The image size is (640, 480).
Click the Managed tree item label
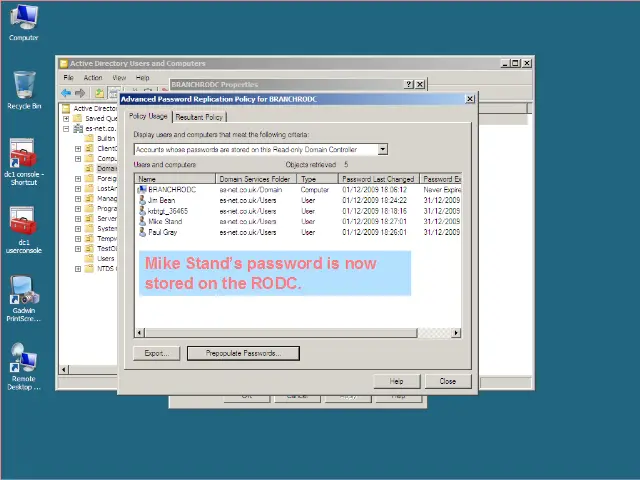pos(107,199)
